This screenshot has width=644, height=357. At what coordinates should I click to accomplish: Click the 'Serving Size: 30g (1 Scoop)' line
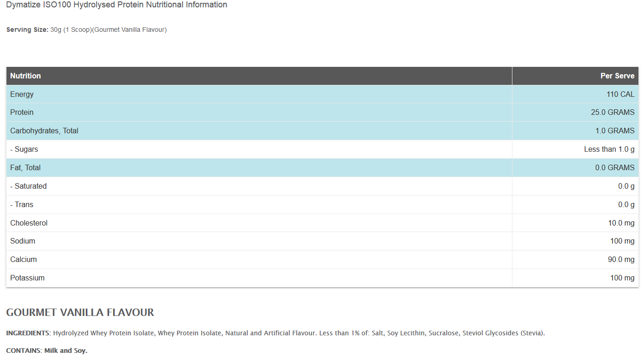pos(86,30)
